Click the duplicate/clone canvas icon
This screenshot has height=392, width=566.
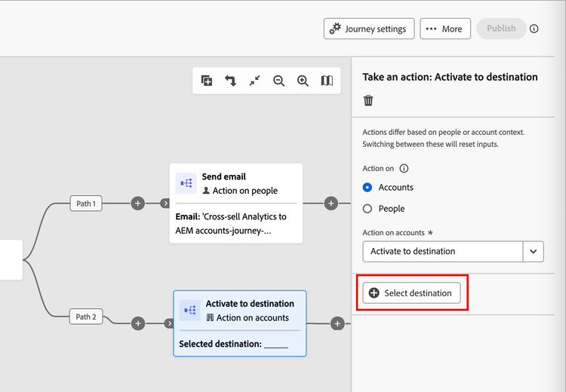(x=207, y=81)
